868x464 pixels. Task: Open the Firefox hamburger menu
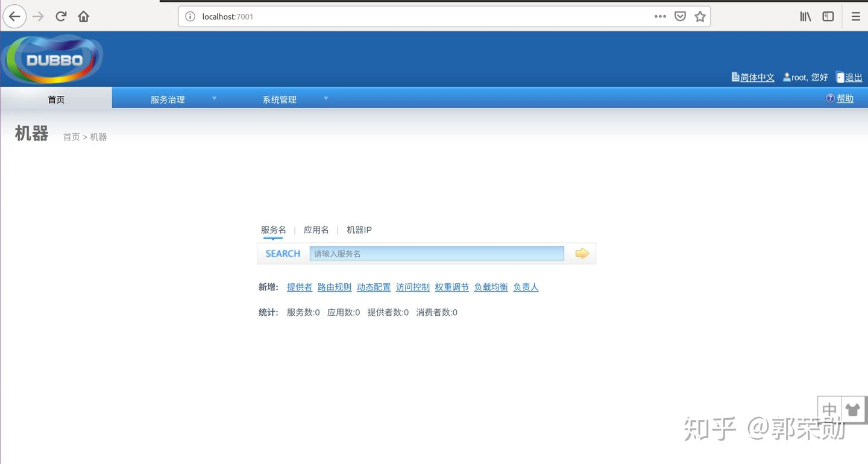click(x=855, y=16)
